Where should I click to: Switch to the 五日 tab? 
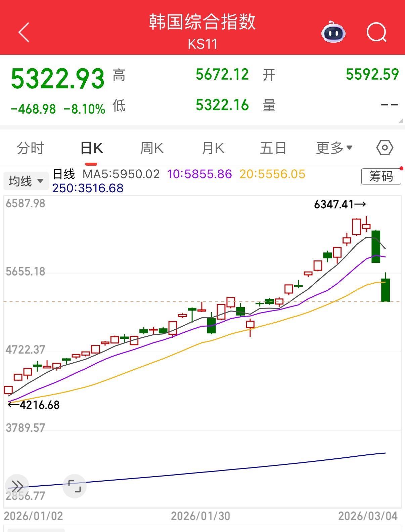[x=273, y=148]
